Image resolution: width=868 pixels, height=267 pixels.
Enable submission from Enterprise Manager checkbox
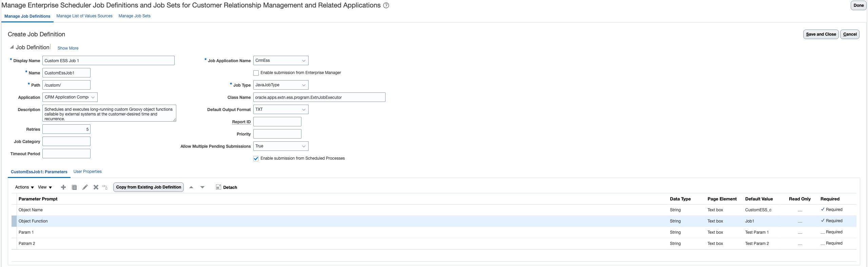[256, 73]
